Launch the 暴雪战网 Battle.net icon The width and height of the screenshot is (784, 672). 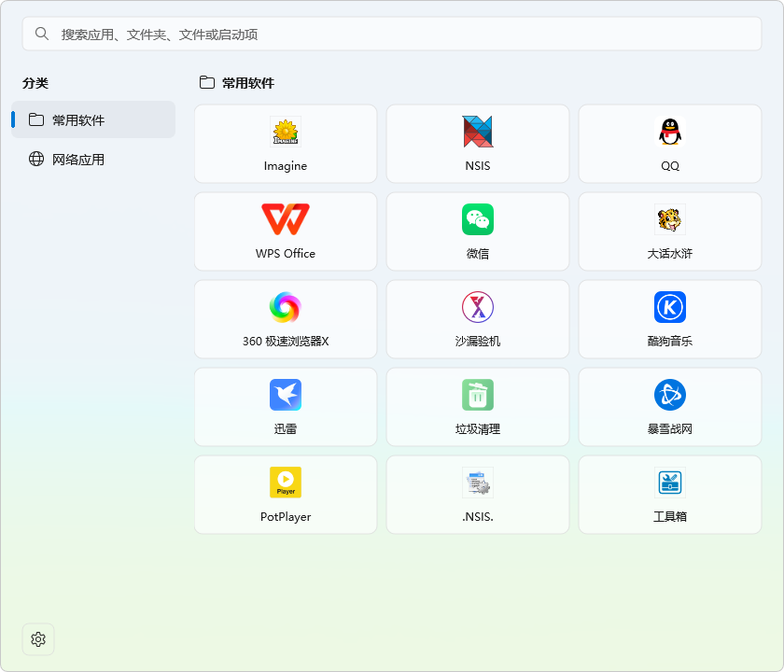[x=670, y=395]
